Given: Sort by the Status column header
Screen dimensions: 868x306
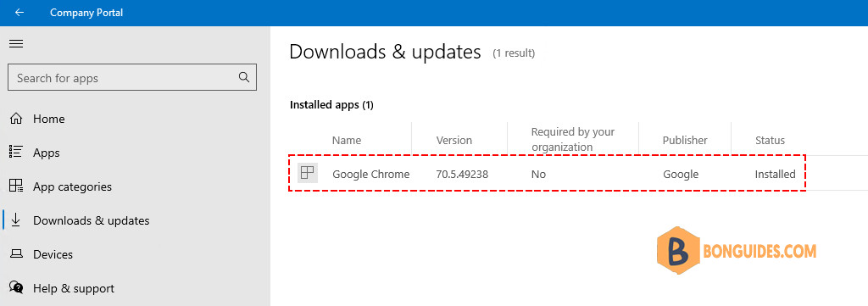Looking at the screenshot, I should tap(770, 141).
